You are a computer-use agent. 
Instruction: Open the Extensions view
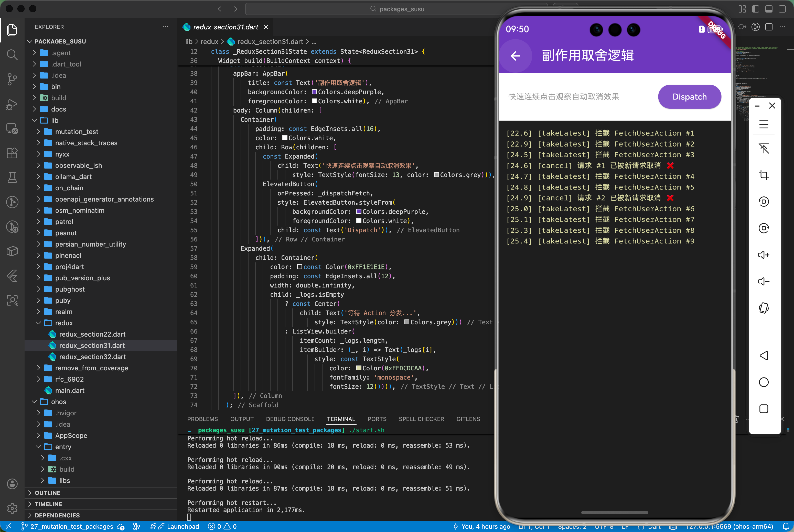coord(12,153)
